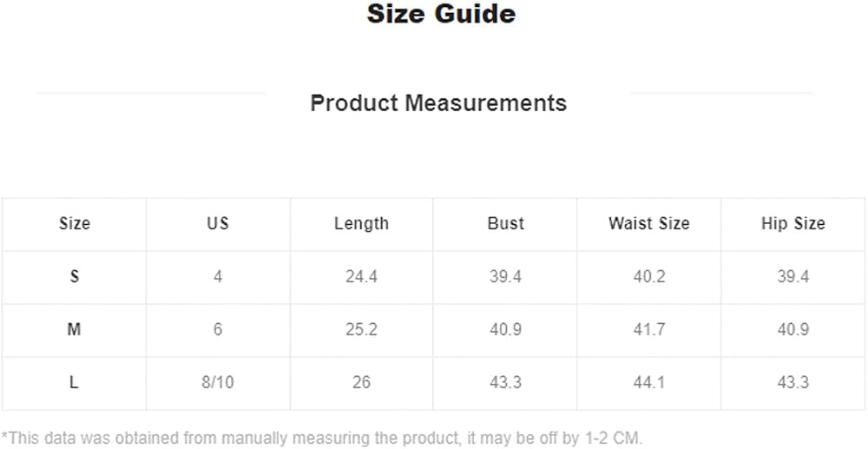This screenshot has width=868, height=449.
Task: Click the 25.2 length value
Action: click(x=361, y=330)
